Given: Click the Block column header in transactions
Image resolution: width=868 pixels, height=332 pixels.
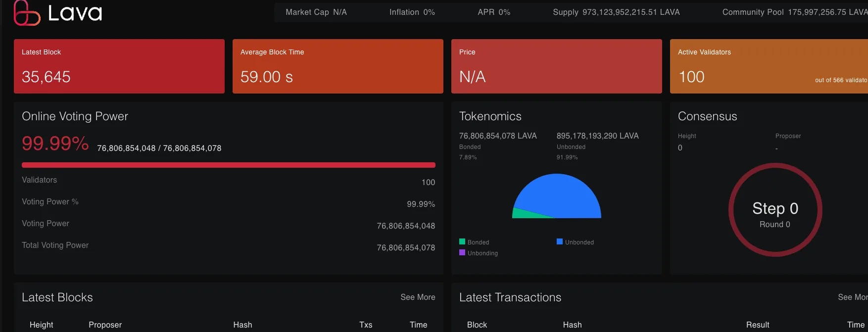Looking at the screenshot, I should pos(477,325).
